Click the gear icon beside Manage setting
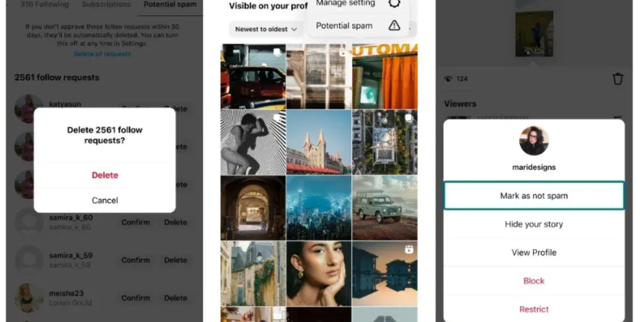The width and height of the screenshot is (644, 322). 394,3
